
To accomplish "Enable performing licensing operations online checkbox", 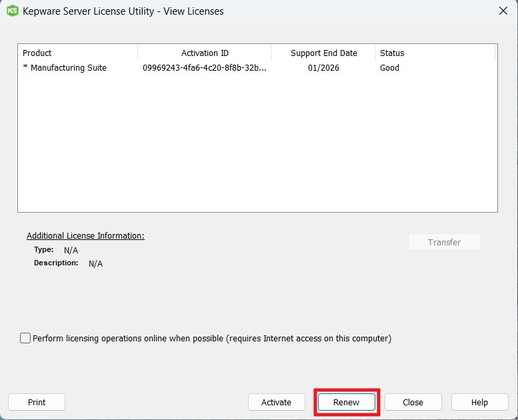I will (x=25, y=338).
